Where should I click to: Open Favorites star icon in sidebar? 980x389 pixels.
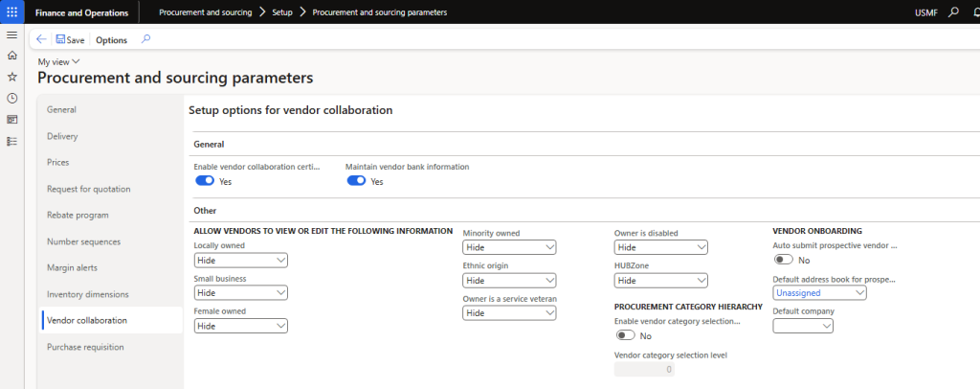[11, 77]
